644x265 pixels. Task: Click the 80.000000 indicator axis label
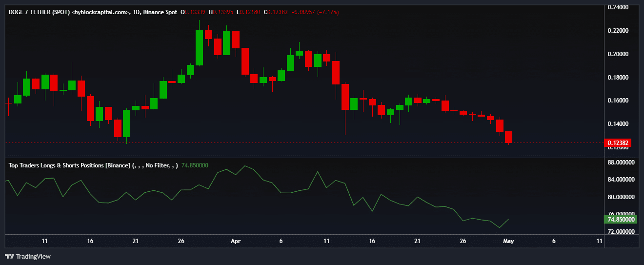[x=620, y=197]
